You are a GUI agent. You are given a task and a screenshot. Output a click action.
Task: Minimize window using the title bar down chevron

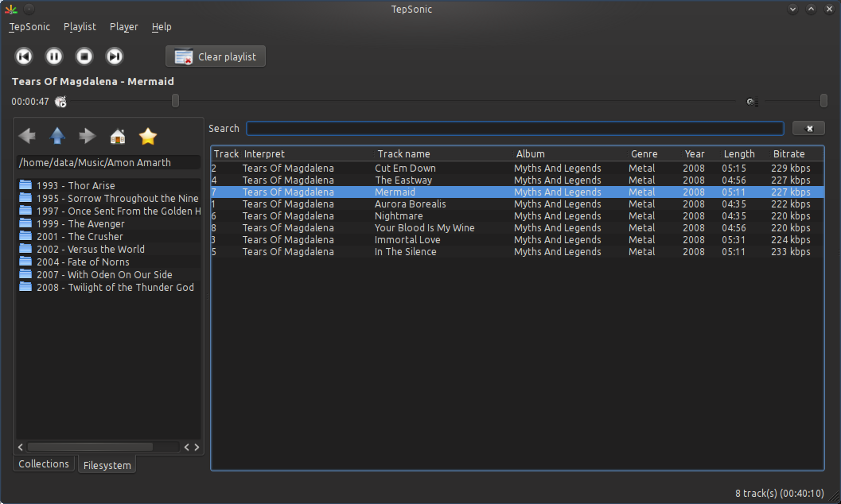[792, 9]
